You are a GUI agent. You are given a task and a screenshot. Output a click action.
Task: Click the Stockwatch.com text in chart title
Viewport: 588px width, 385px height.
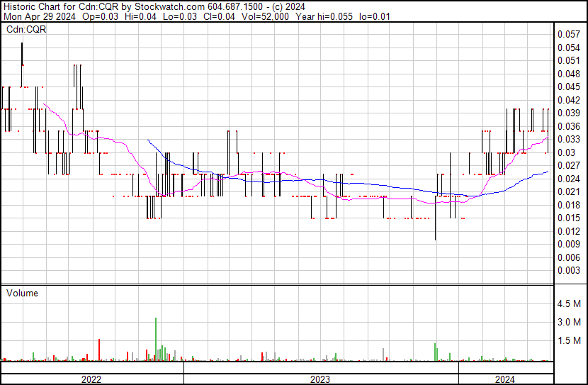click(169, 6)
